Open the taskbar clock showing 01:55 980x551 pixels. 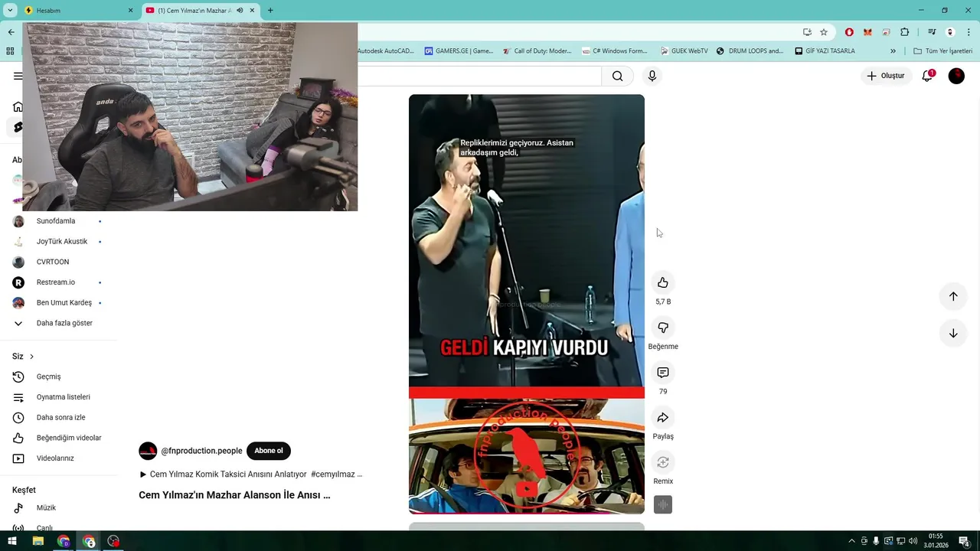[x=936, y=541]
